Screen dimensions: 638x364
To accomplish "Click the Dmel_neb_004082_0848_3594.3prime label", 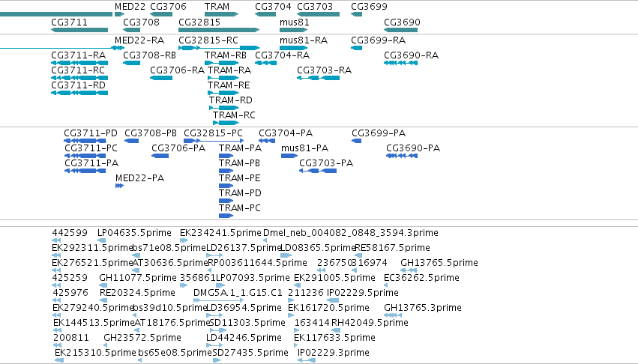I will click(x=351, y=233).
